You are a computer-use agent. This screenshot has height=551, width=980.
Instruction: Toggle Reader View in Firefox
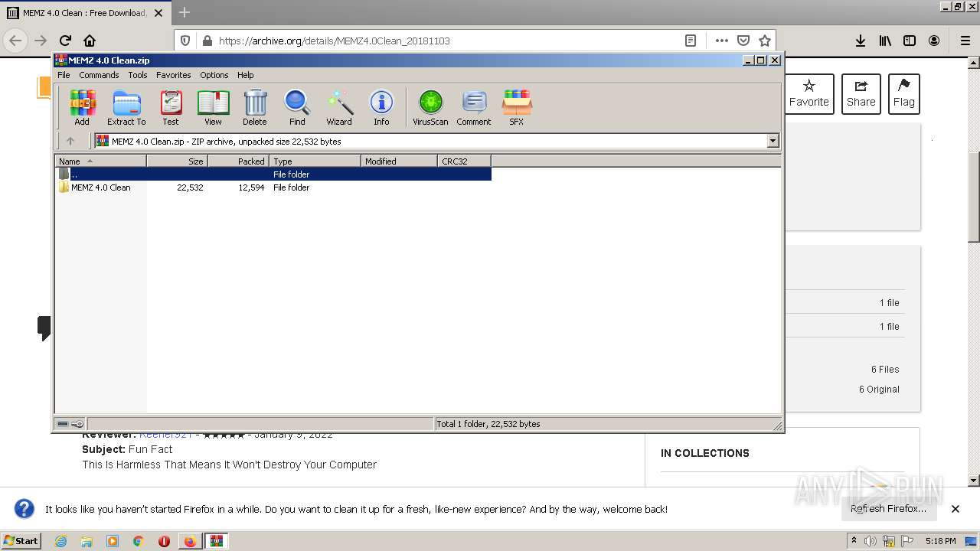(690, 41)
